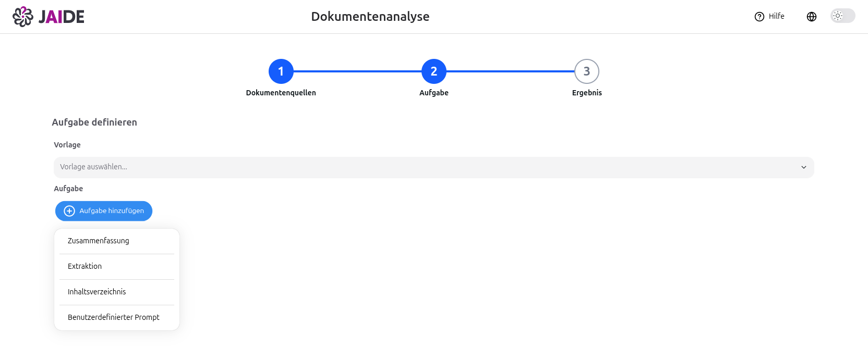This screenshot has width=868, height=360.
Task: Click the Dokumentenquellen step label
Action: 281,93
